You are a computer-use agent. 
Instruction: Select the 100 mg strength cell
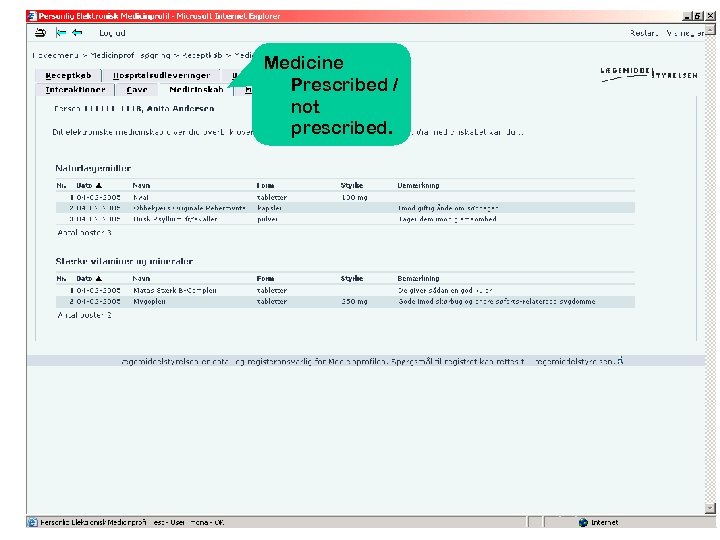pos(354,197)
